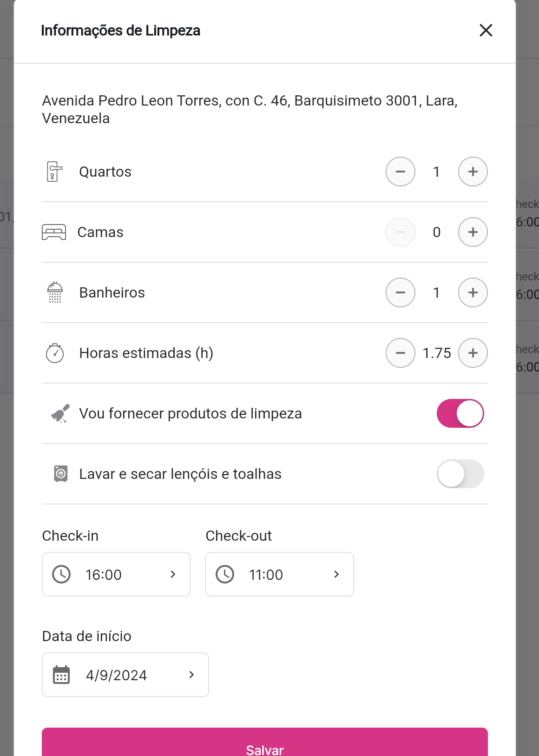Decrease the Banheiros count with minus
The width and height of the screenshot is (539, 756).
[x=400, y=292]
